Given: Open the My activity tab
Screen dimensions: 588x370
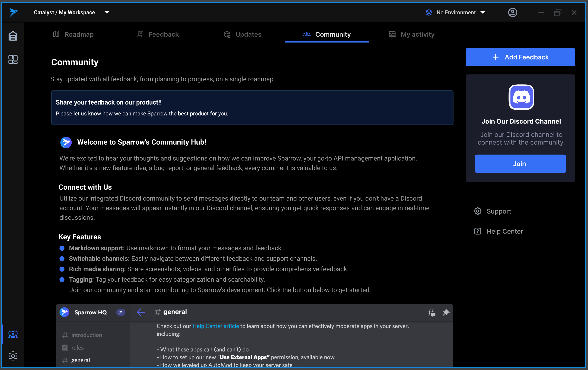Looking at the screenshot, I should click(412, 35).
